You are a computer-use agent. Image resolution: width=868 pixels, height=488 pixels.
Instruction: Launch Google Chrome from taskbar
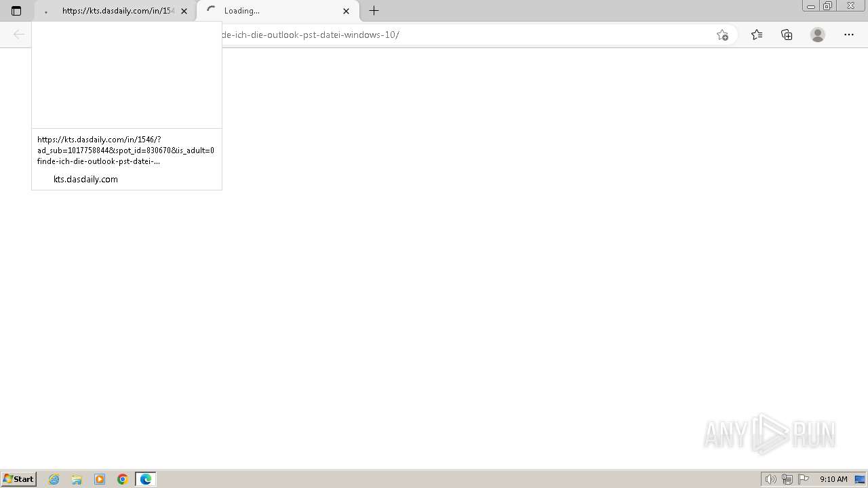tap(123, 479)
